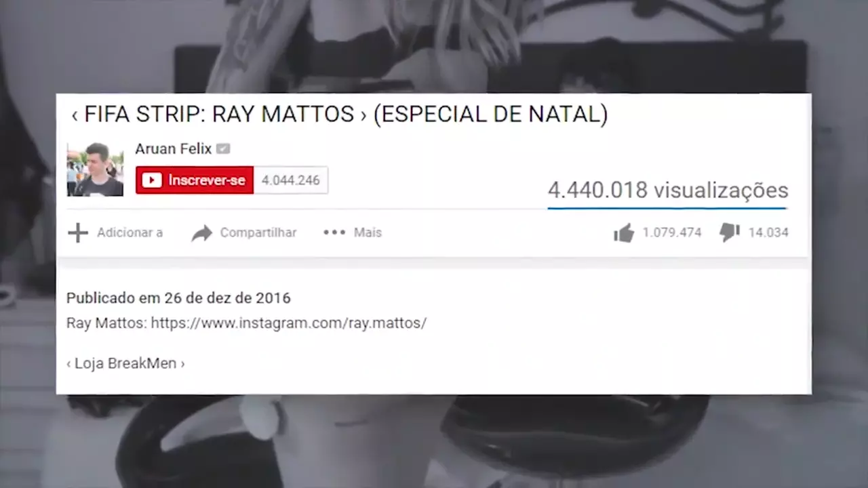Open the three-dots Mais icon

[x=334, y=232]
